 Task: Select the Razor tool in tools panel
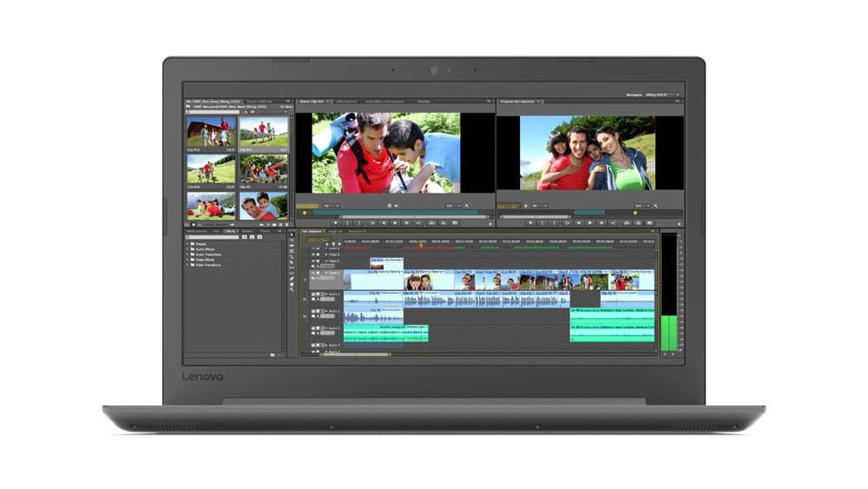click(292, 262)
